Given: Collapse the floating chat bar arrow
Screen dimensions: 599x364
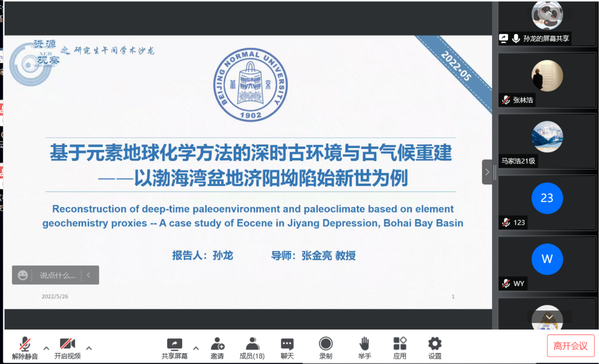Looking at the screenshot, I should coord(89,275).
